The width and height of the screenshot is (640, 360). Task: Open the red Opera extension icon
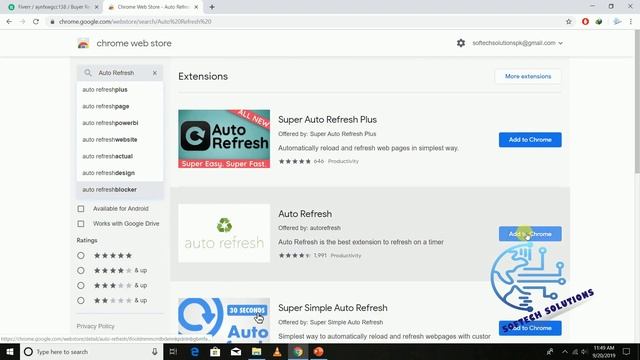point(585,22)
